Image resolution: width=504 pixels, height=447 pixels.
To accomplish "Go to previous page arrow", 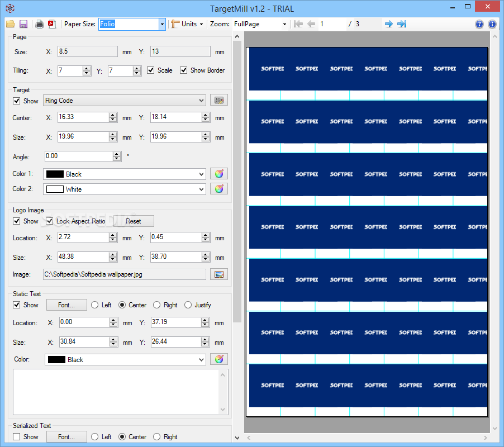I will click(311, 24).
